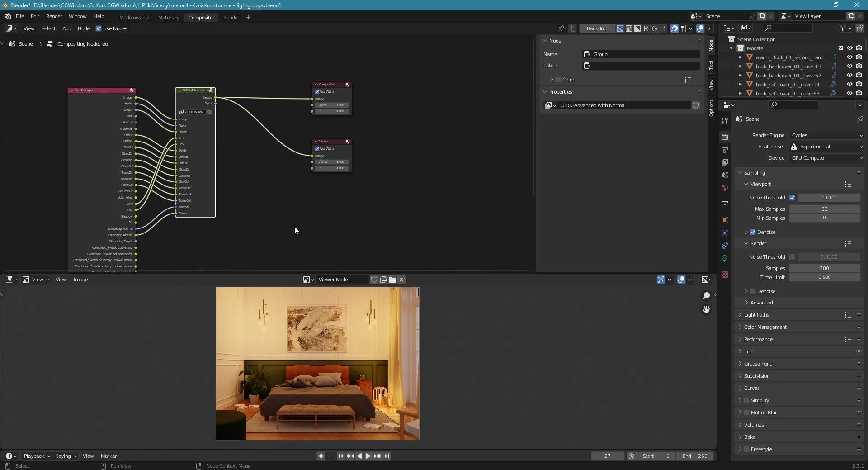The image size is (868, 470).
Task: Disable the Noise Threshold checkbox under Render
Action: pos(793,257)
